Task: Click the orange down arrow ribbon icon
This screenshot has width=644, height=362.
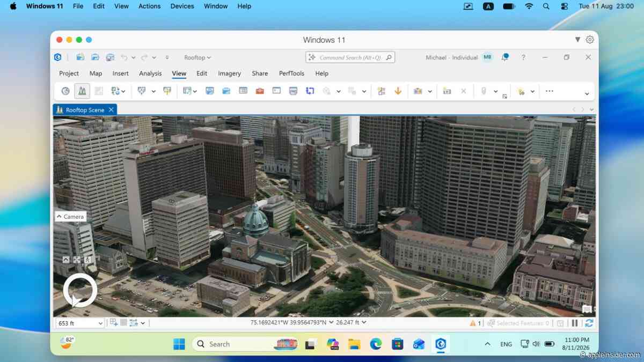Action: point(398,91)
